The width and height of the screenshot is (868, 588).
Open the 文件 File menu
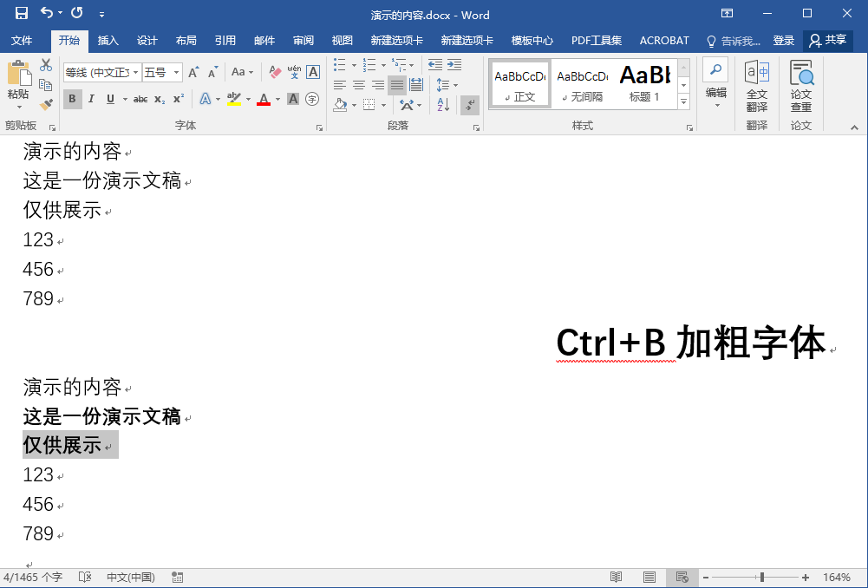pyautogui.click(x=22, y=41)
